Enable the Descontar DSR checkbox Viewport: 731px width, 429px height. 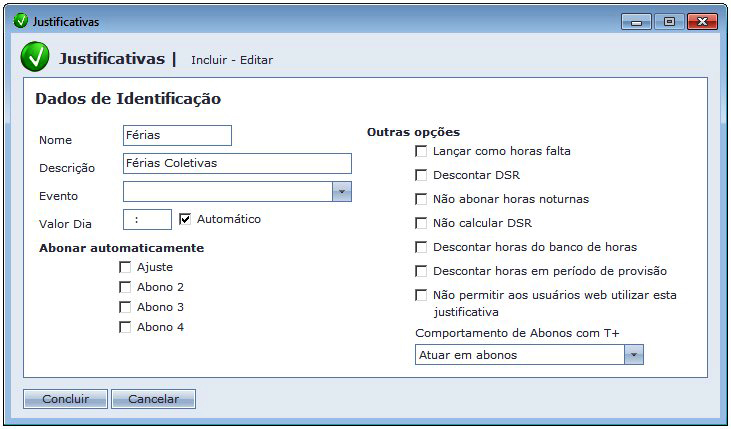[x=421, y=175]
